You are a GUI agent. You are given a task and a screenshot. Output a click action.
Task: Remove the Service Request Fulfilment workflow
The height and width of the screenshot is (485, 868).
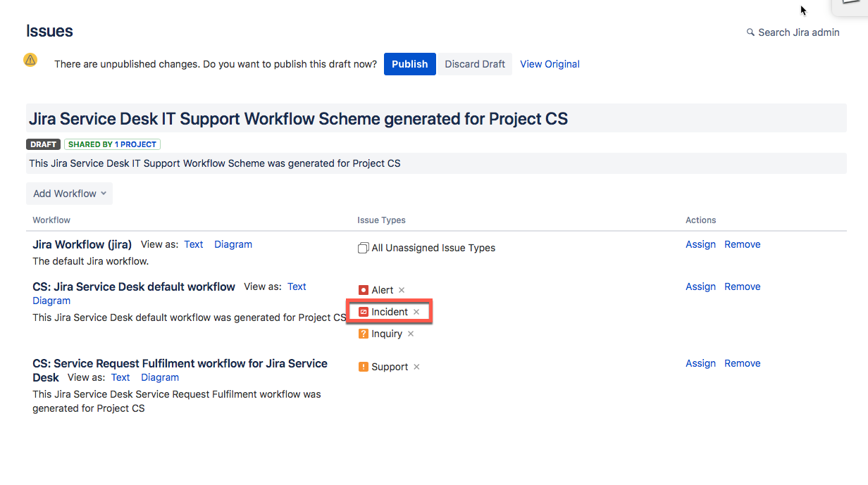point(743,363)
